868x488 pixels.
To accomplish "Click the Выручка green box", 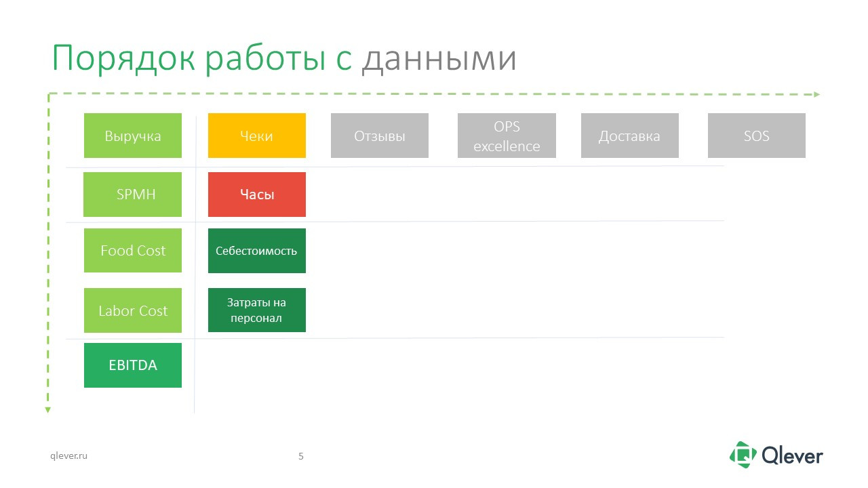I will point(133,136).
